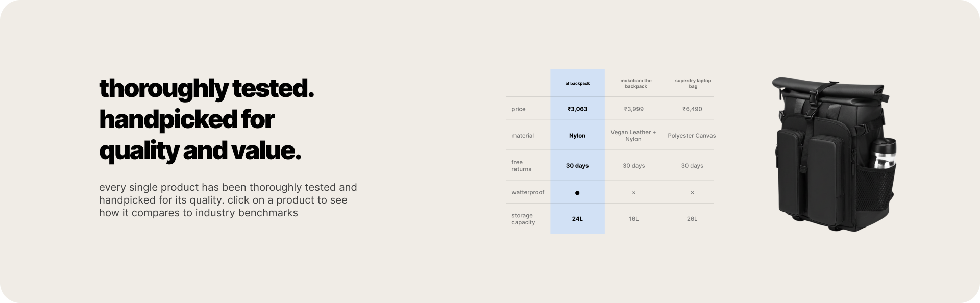This screenshot has width=980, height=303.
Task: Select the mokobara the backpack column header
Action: pos(635,83)
